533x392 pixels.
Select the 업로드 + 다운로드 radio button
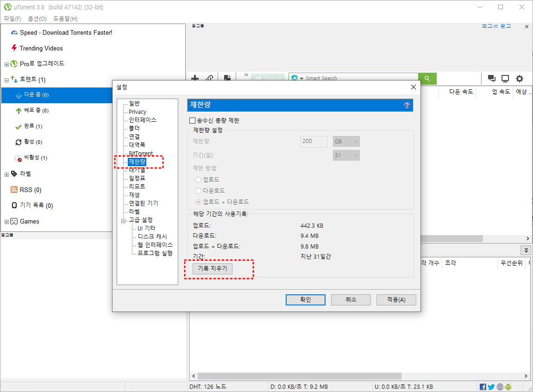[x=199, y=202]
